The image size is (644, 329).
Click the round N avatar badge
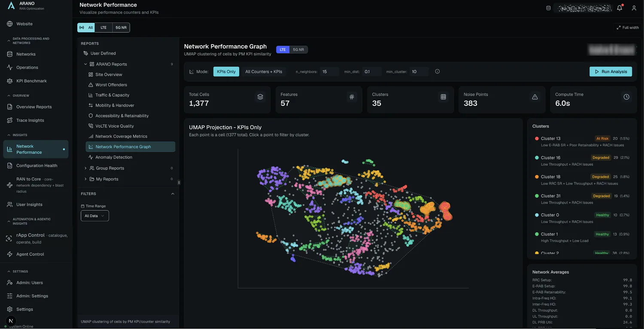[x=11, y=320]
